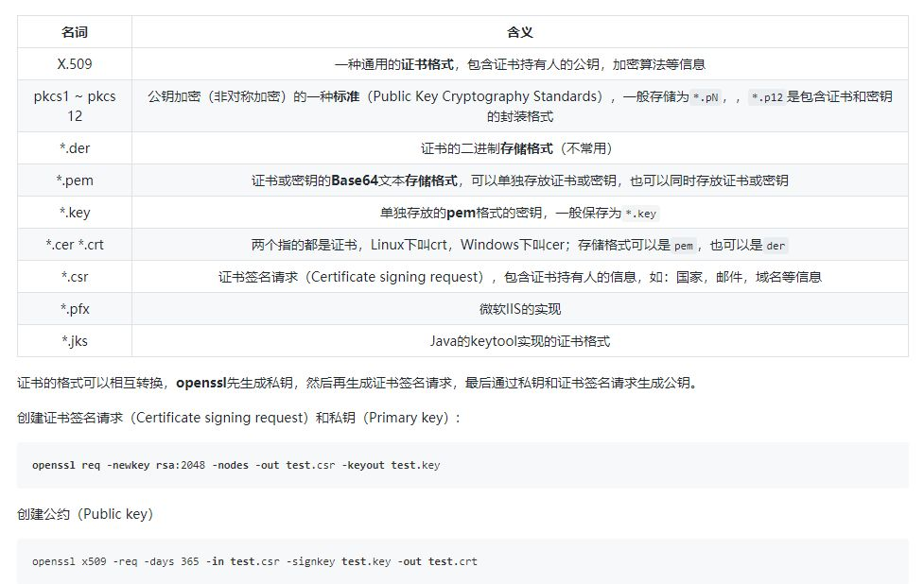This screenshot has width=924, height=584.
Task: Click the 单独存放的pem格式的密钥 description
Action: (520, 212)
